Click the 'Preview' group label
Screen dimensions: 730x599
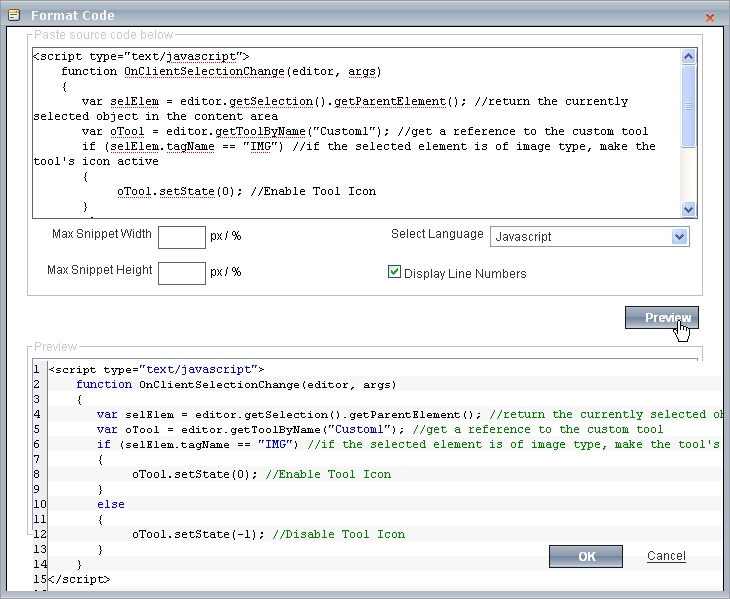click(55, 347)
